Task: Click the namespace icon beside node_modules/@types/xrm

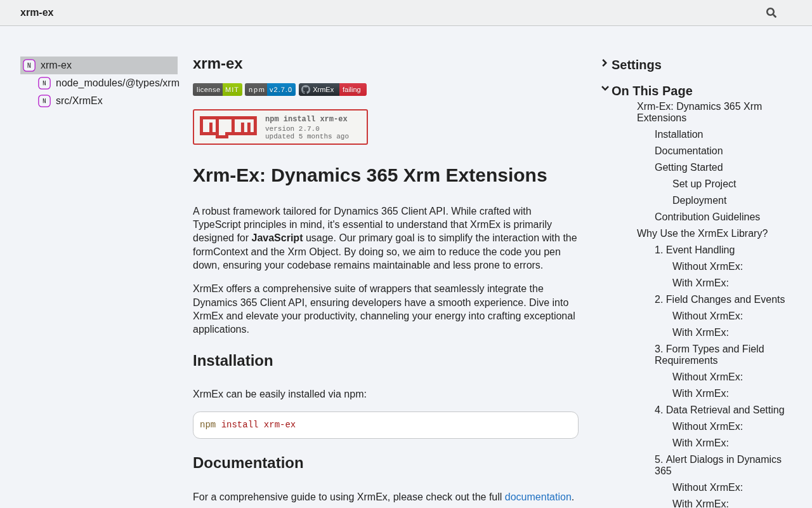Action: coord(44,83)
